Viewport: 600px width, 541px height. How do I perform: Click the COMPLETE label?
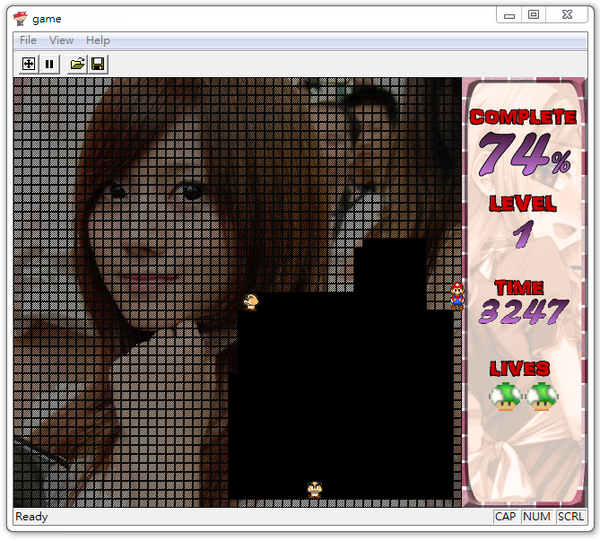[x=523, y=117]
